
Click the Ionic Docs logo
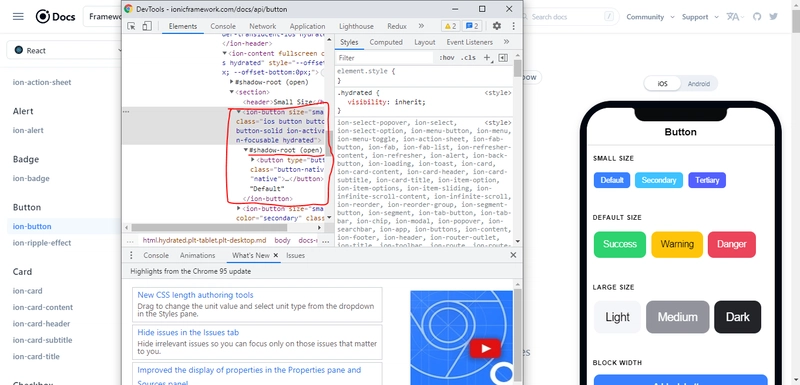click(55, 17)
